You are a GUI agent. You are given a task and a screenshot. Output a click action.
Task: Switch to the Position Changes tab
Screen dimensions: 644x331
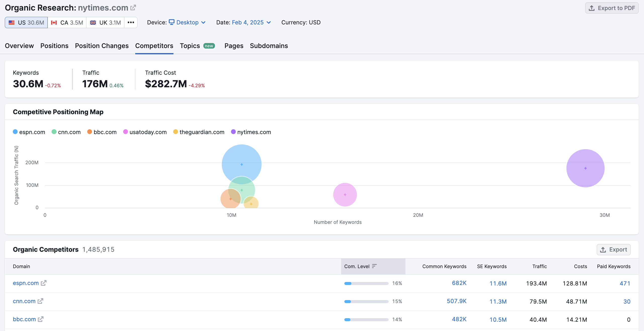click(102, 46)
